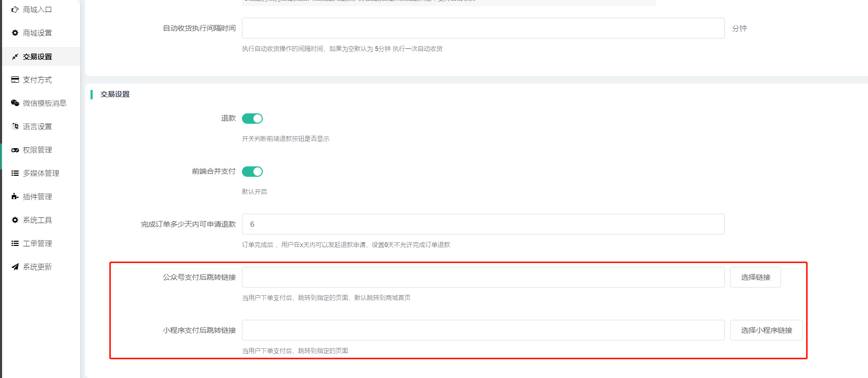Click the 公众号支付后跳转链接 field label
The image size is (868, 378).
(x=199, y=277)
